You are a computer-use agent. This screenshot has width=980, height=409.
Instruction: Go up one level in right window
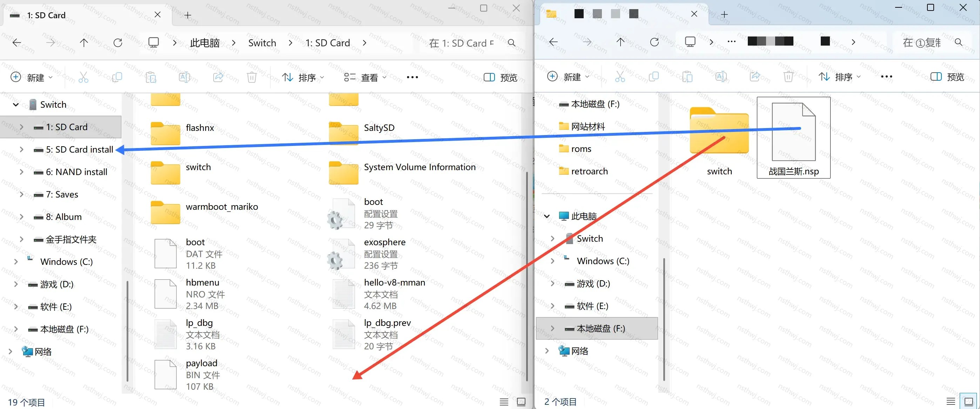pyautogui.click(x=620, y=42)
